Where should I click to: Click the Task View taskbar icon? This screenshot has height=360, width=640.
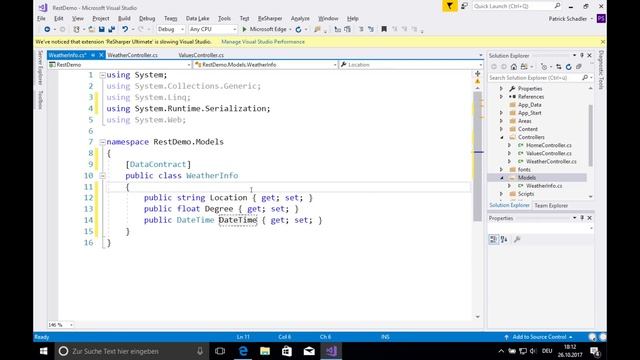coord(220,351)
